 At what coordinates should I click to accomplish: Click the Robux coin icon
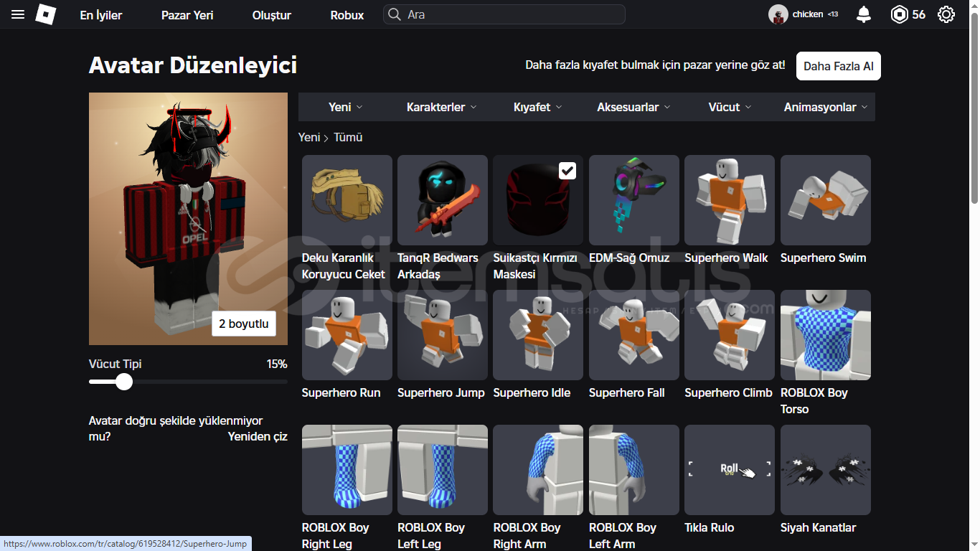[x=899, y=14]
